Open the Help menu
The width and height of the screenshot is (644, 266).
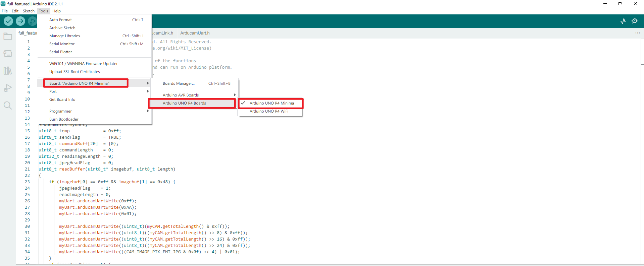coord(56,11)
